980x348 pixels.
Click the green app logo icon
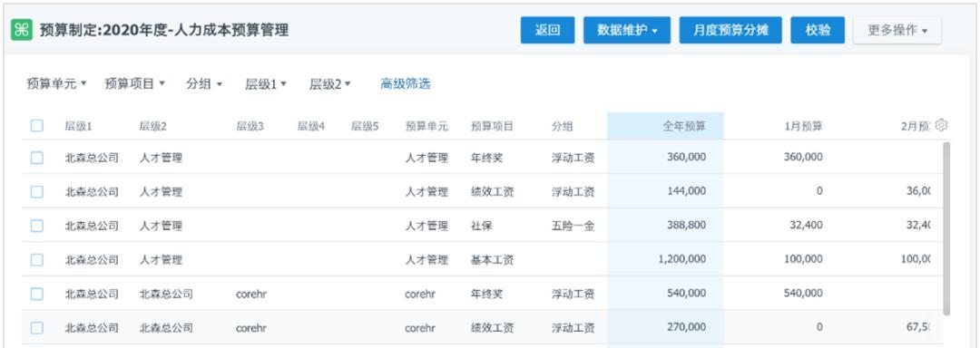22,30
